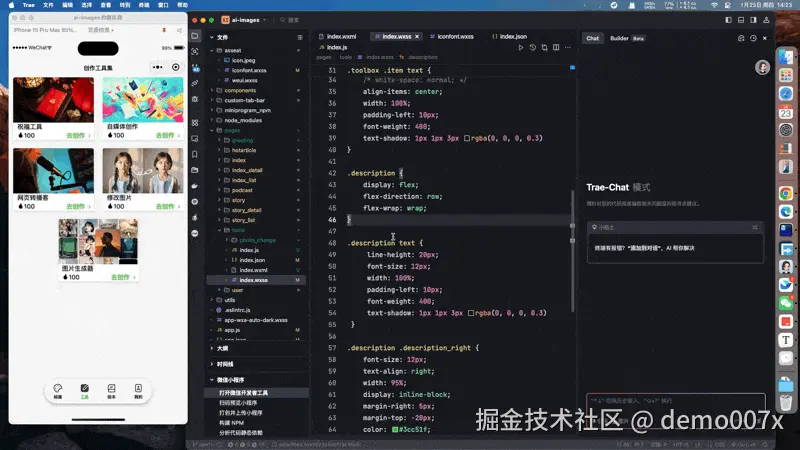Click 打包并上传小程序 command
Viewport: 800px width, 450px height.
point(240,413)
